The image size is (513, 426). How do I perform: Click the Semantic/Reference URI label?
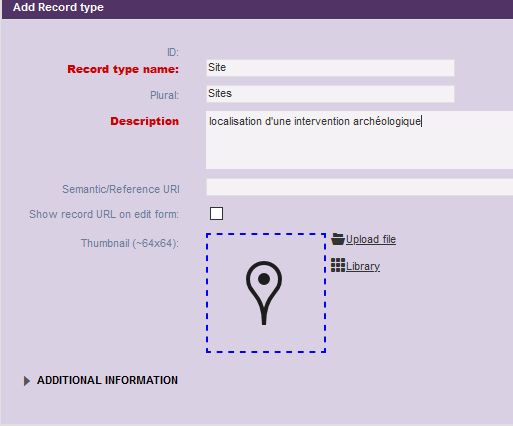pos(121,189)
